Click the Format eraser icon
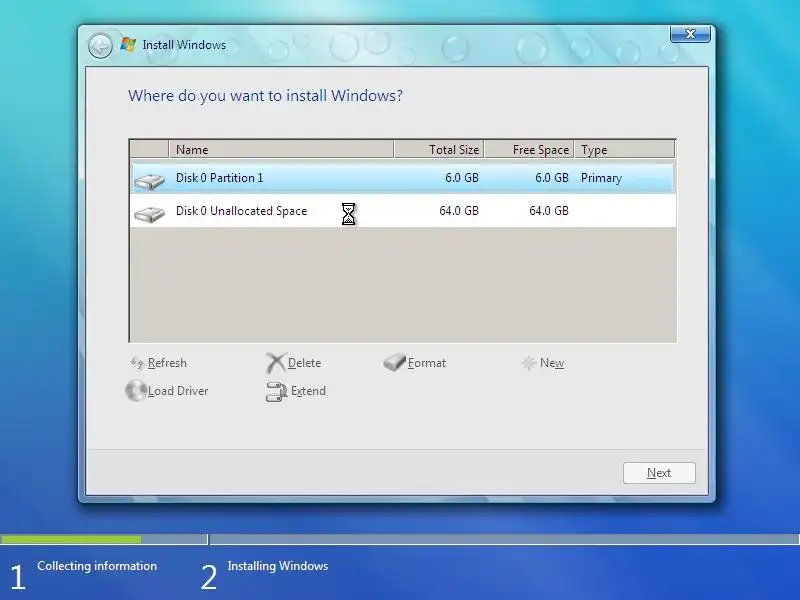800x600 pixels. tap(394, 362)
